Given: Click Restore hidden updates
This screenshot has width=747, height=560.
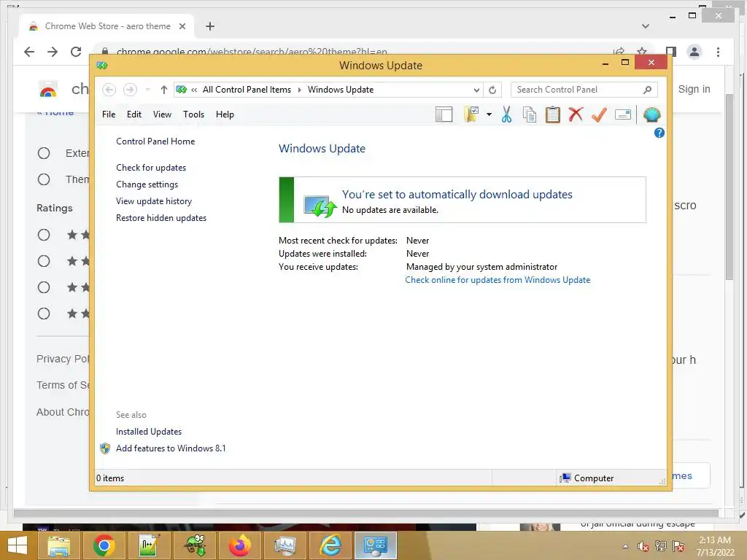Looking at the screenshot, I should [161, 217].
